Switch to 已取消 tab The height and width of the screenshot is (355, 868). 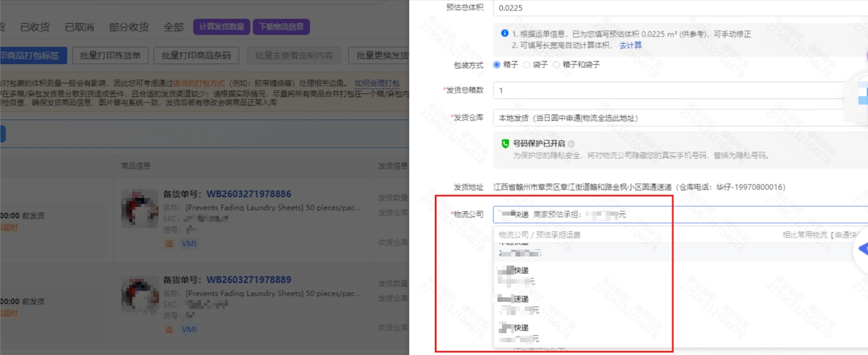tap(79, 27)
